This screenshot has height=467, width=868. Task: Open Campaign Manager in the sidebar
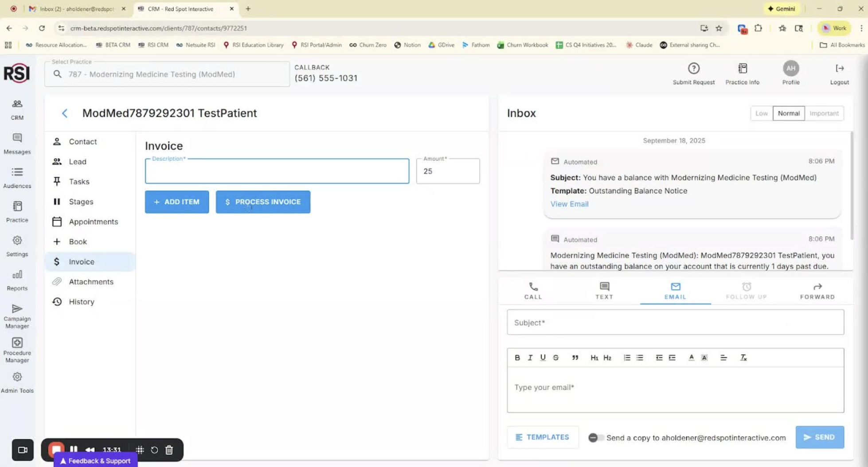[17, 316]
